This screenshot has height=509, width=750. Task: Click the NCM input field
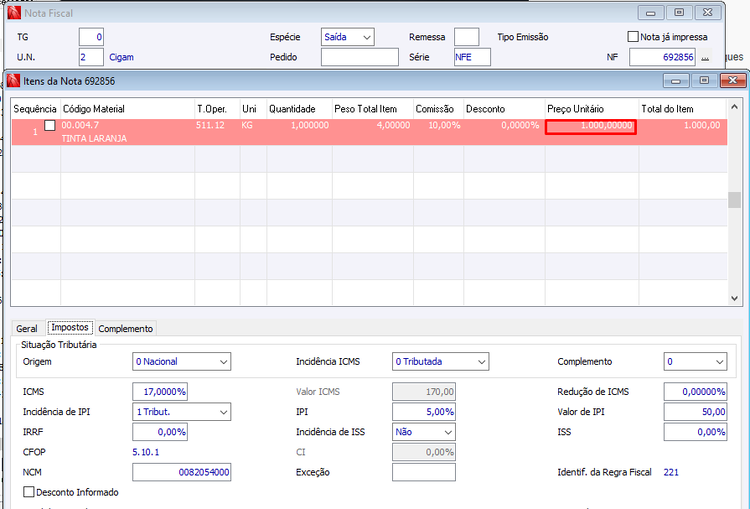tap(182, 472)
